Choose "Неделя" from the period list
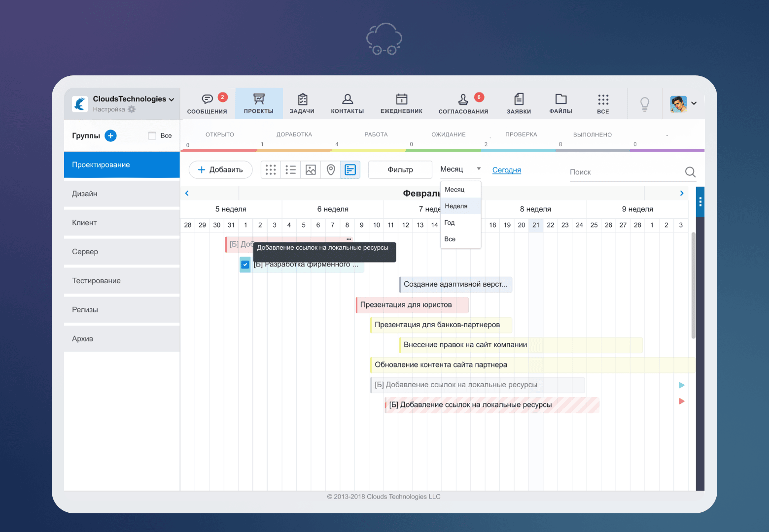 [x=456, y=206]
